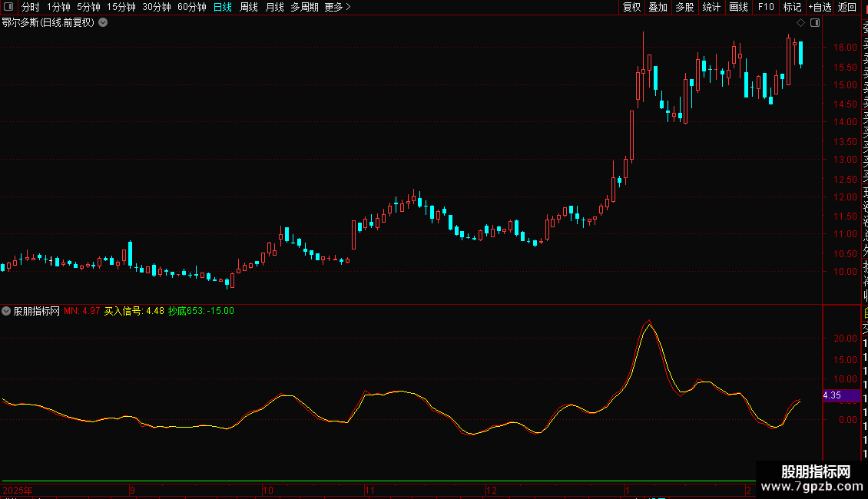Screen dimensions: 868x499
Task: Open dropdown next to 鄂尔多斯 chart title
Action: [x=103, y=23]
